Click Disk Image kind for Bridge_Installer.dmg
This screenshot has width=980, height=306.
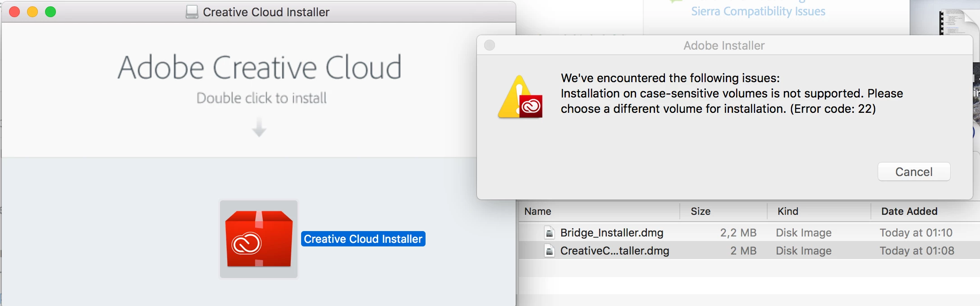coord(804,232)
